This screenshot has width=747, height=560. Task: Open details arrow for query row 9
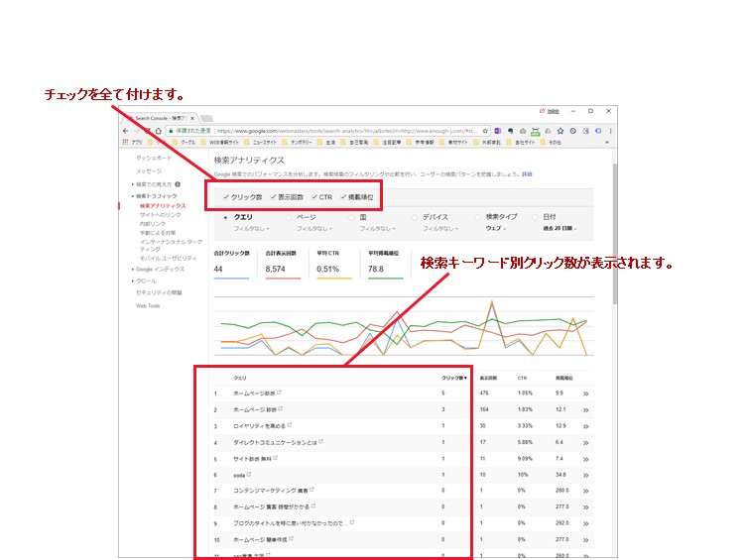point(585,524)
